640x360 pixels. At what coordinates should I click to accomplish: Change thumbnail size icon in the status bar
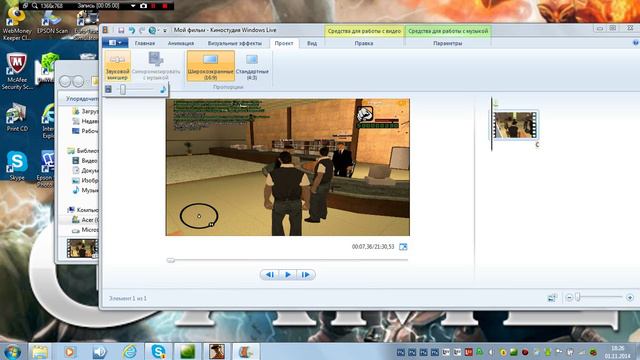[552, 298]
